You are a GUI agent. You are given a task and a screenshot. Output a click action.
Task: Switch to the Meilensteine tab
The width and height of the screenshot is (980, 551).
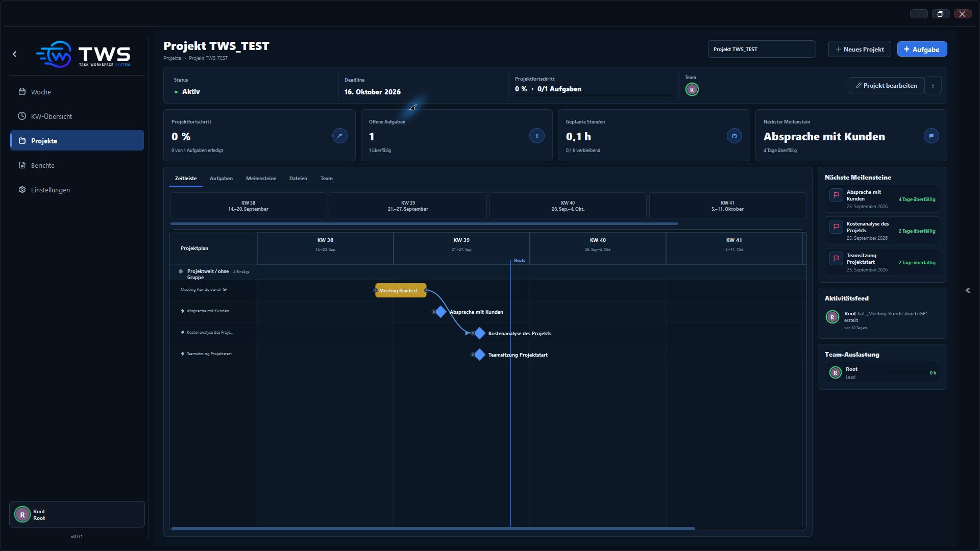tap(261, 179)
